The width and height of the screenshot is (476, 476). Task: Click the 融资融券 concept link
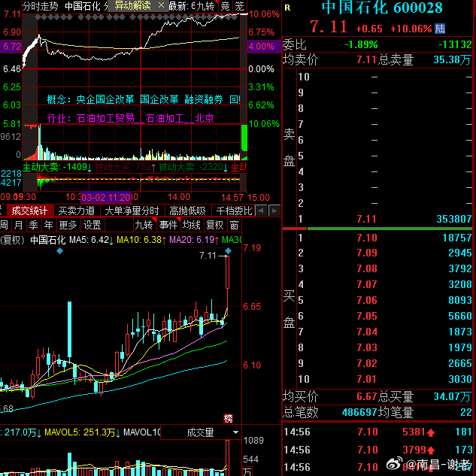(204, 99)
